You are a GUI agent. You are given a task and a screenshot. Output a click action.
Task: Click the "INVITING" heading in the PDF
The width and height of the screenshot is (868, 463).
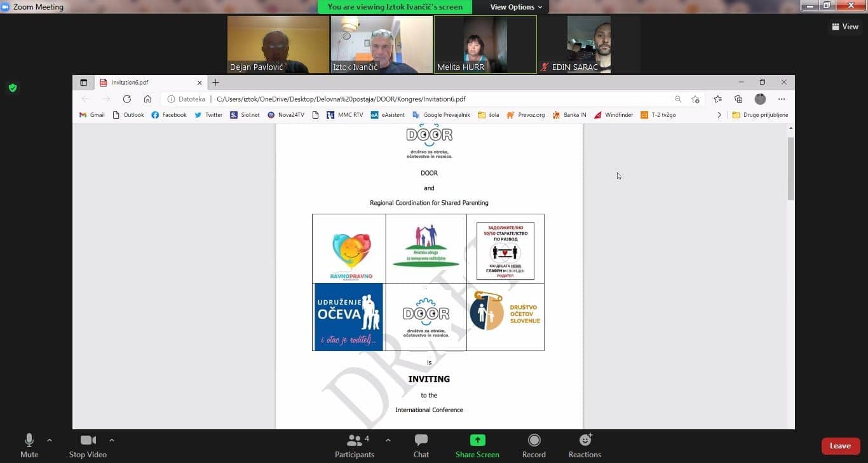(x=429, y=379)
